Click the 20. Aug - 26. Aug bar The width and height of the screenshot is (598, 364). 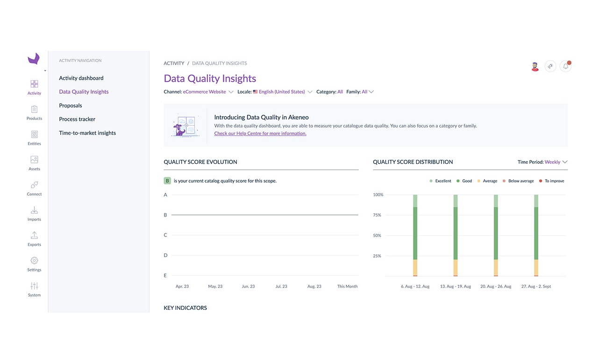click(496, 235)
